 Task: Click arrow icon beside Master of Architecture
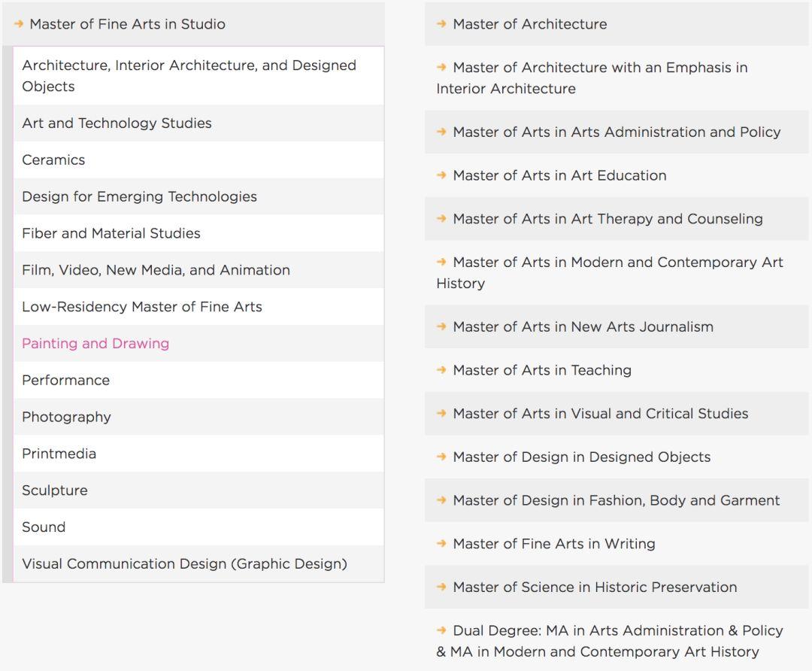pos(441,24)
